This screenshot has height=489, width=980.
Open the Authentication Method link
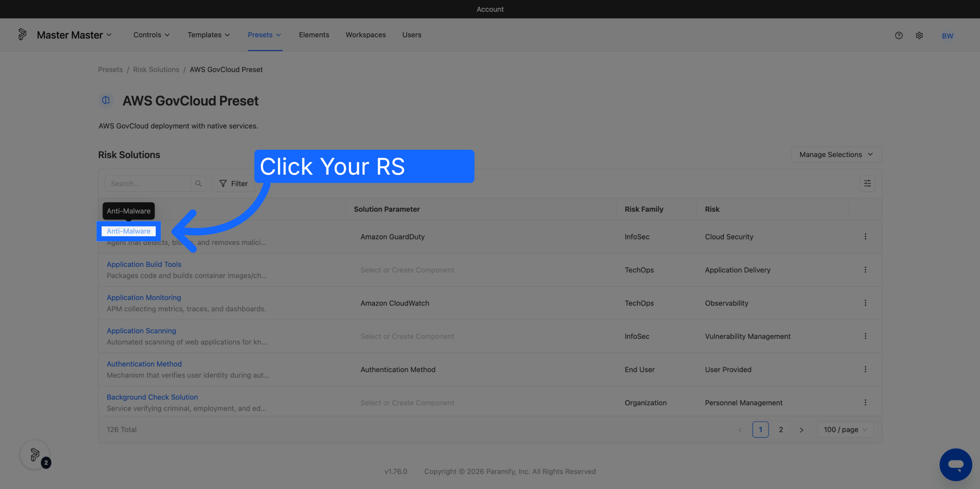[x=144, y=364]
